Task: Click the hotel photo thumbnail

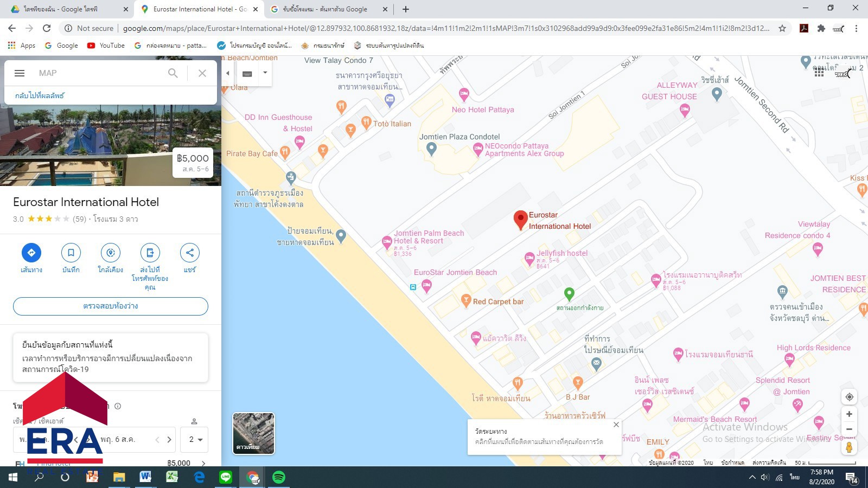Action: [x=111, y=145]
